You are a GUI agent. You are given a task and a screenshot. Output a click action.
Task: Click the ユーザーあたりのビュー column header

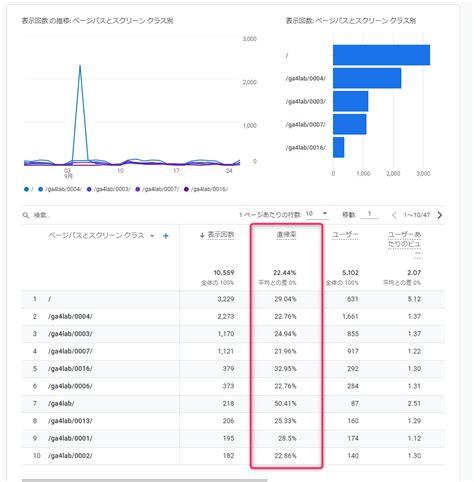(x=404, y=244)
